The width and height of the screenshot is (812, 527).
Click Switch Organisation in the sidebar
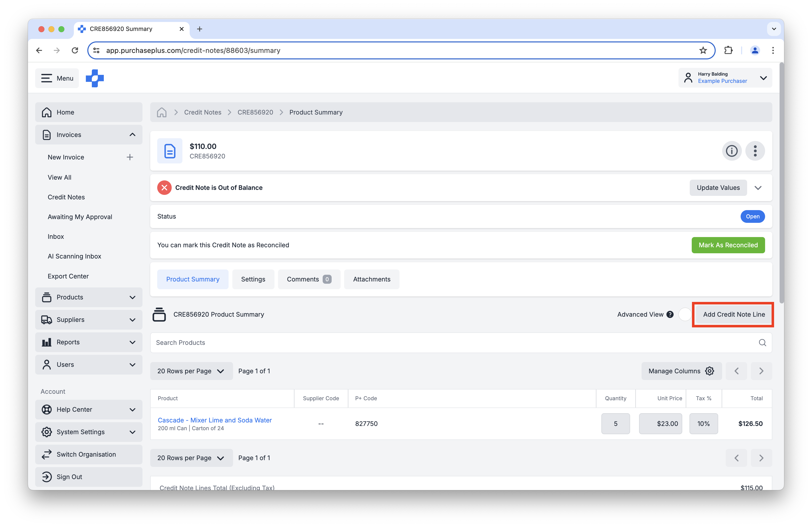click(x=89, y=454)
